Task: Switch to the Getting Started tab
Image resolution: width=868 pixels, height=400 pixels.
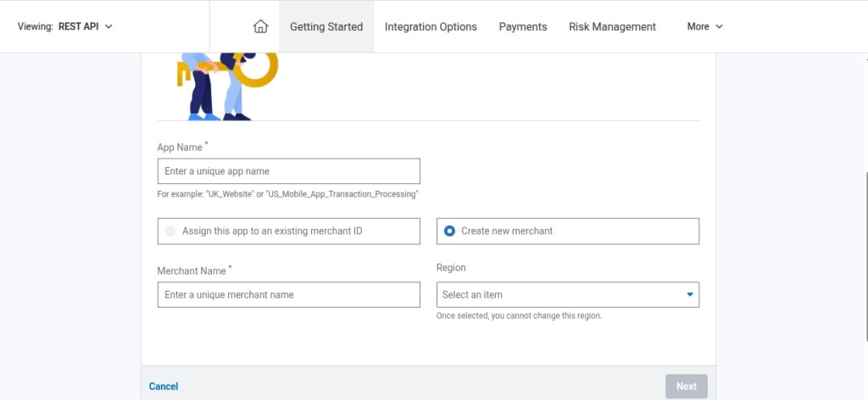Action: coord(326,26)
